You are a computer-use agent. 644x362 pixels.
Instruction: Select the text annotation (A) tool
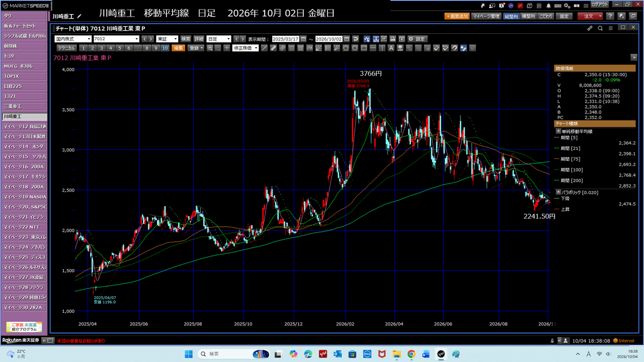pyautogui.click(x=391, y=48)
